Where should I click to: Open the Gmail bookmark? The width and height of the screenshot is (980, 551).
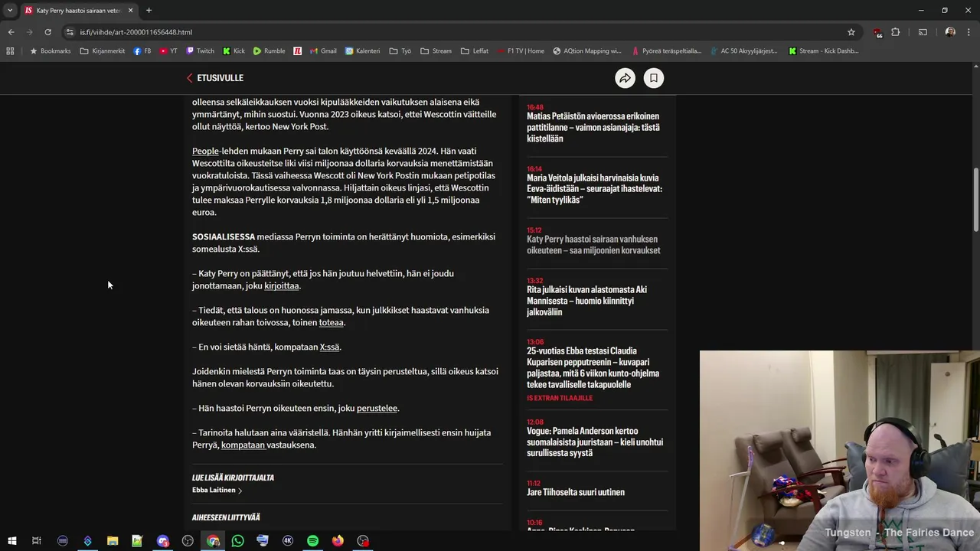[x=323, y=51]
